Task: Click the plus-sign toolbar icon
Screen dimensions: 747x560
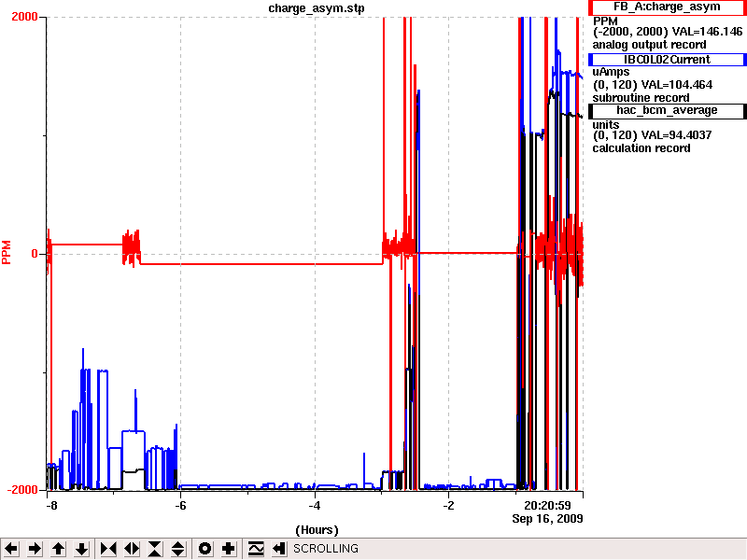Action: point(229,549)
